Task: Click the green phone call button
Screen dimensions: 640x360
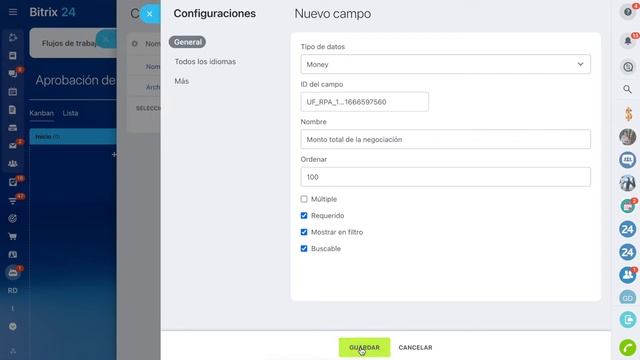Action: click(x=628, y=348)
